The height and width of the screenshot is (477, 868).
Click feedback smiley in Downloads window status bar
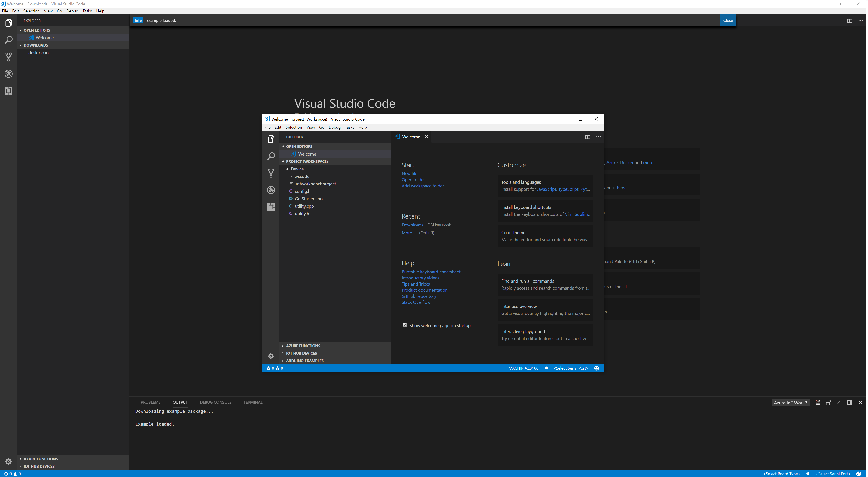(x=859, y=474)
